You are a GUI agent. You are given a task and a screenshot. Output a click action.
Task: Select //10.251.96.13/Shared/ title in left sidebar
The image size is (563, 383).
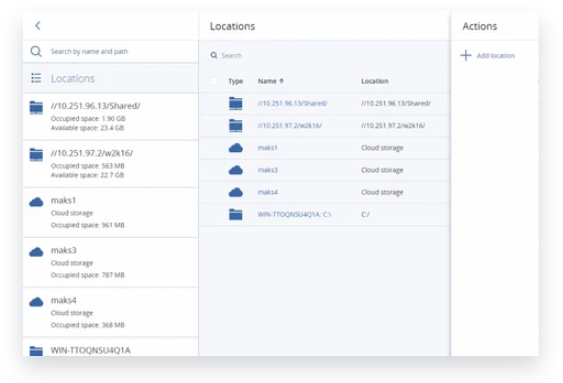[x=95, y=106]
